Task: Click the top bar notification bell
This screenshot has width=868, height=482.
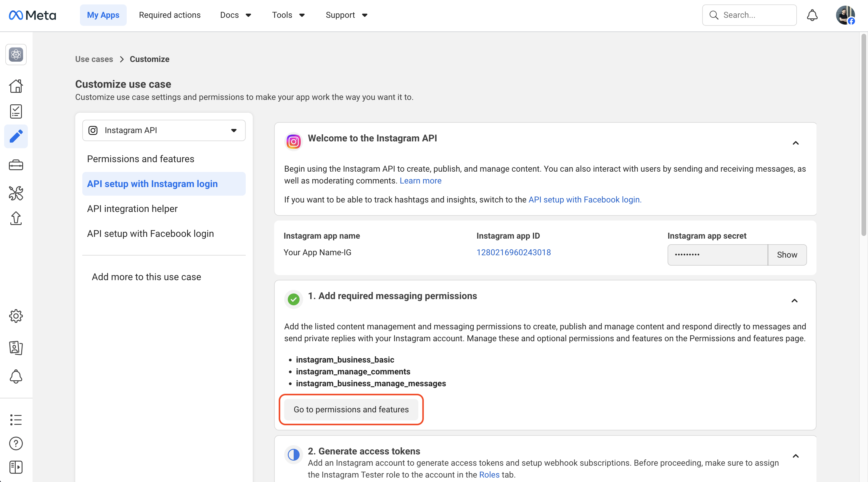Action: (812, 15)
